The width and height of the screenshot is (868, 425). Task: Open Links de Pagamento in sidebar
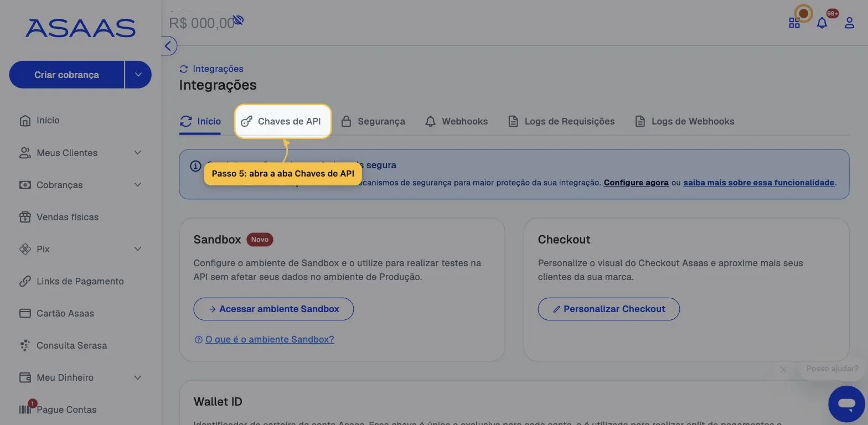(x=80, y=281)
